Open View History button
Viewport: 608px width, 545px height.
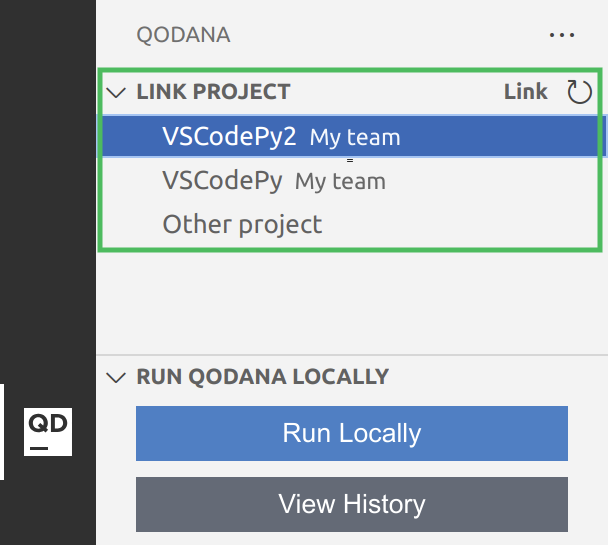coord(352,504)
